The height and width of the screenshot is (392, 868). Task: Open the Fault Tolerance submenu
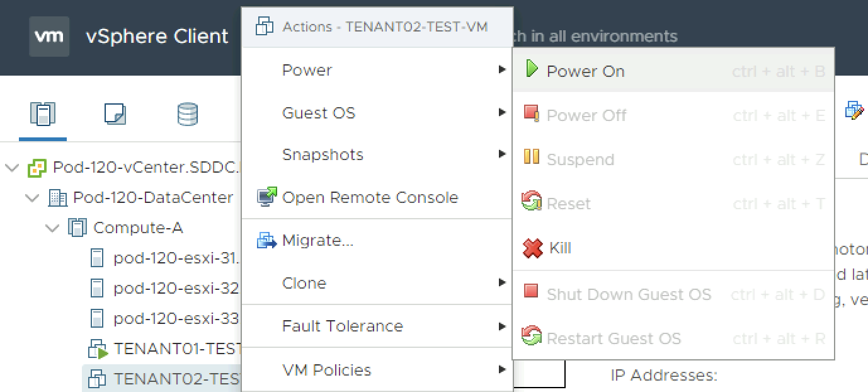point(342,326)
